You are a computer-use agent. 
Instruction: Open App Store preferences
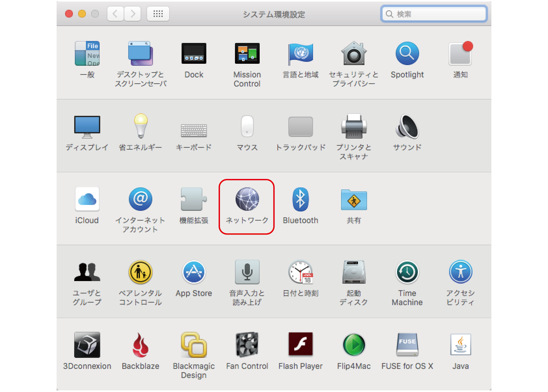(194, 272)
